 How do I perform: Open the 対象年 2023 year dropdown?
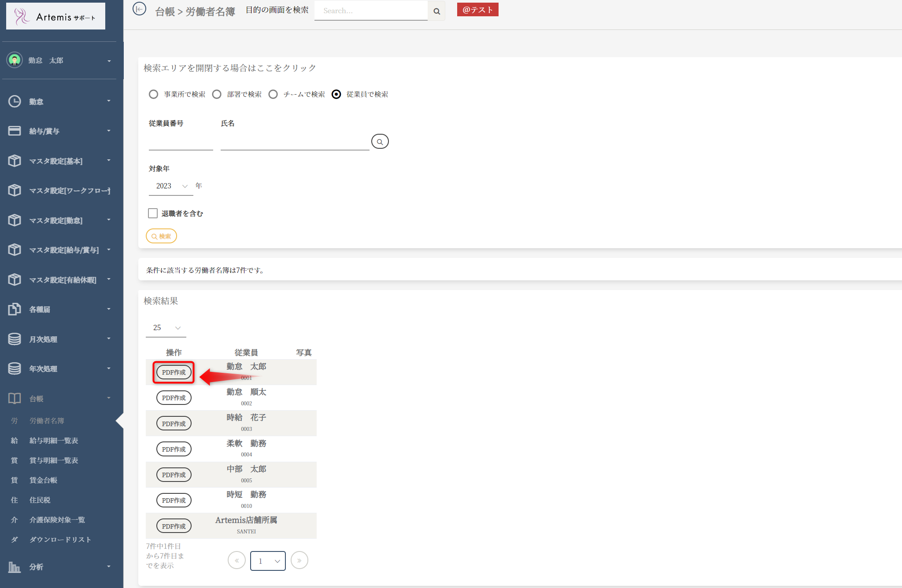point(171,186)
